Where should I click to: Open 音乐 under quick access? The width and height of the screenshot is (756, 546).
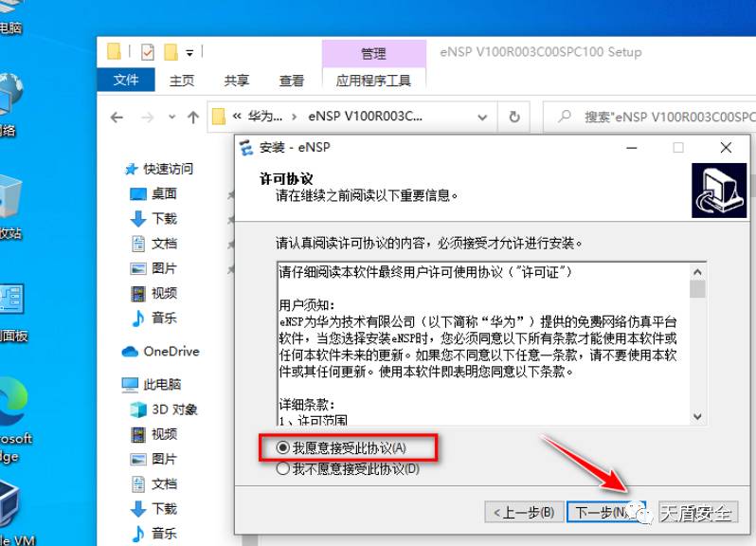pyautogui.click(x=153, y=318)
